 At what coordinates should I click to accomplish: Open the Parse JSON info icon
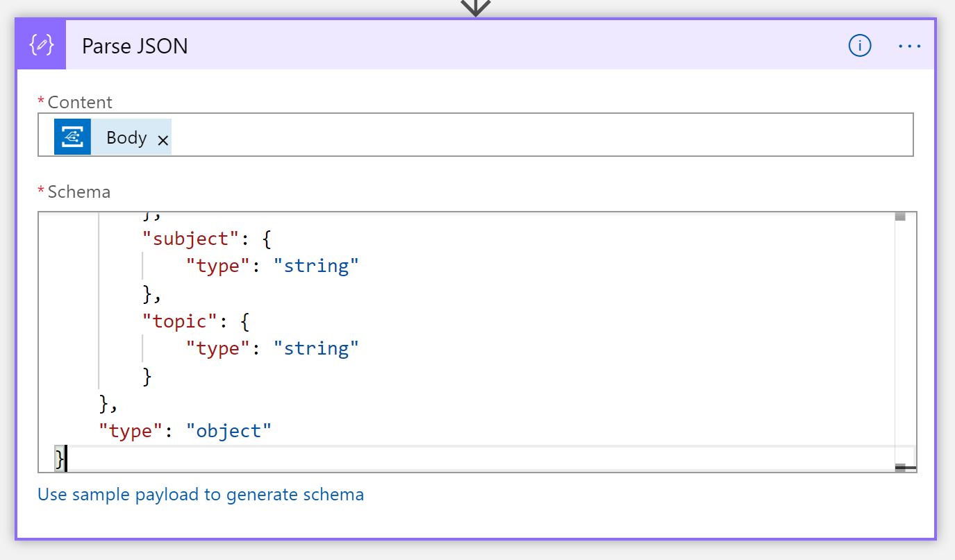859,46
